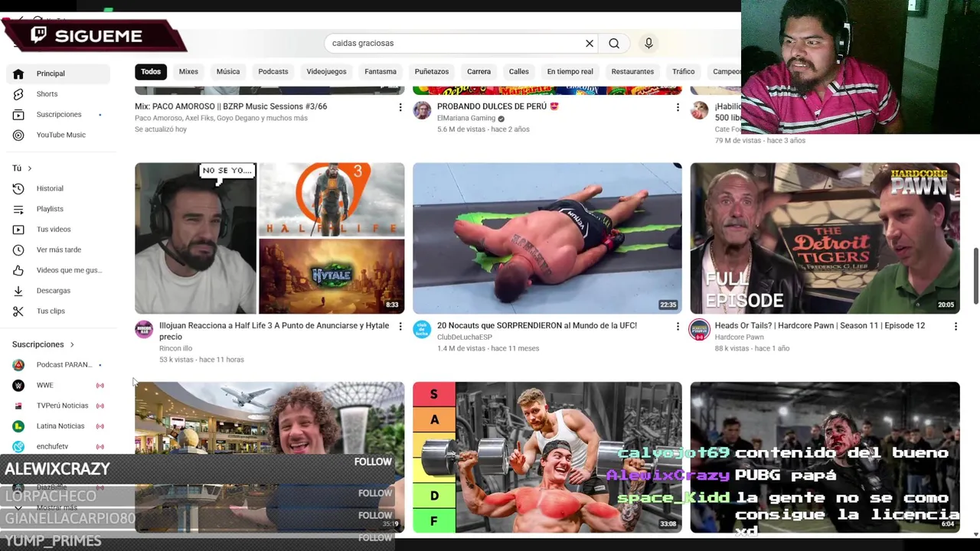Open options menu for Hardcore Pawn video

pyautogui.click(x=955, y=327)
